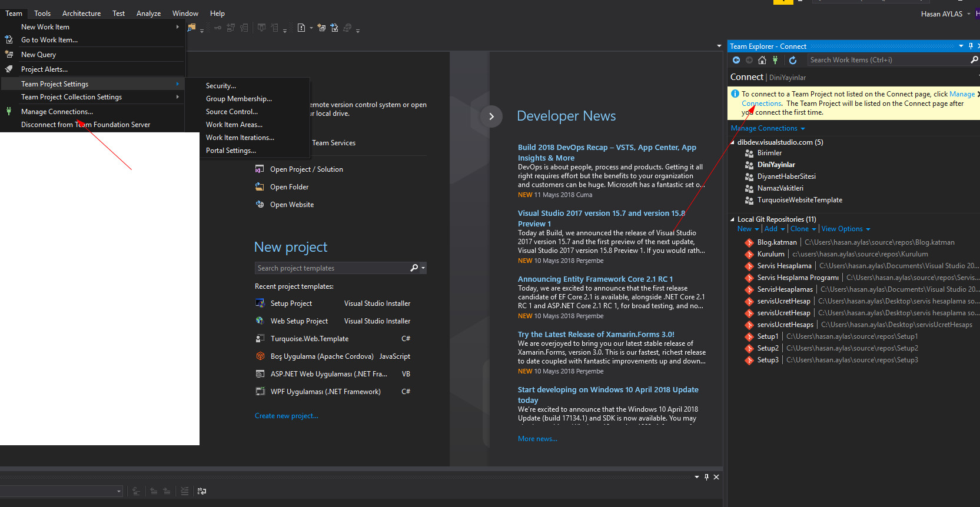Click the Create new project... link
980x507 pixels.
tap(287, 416)
